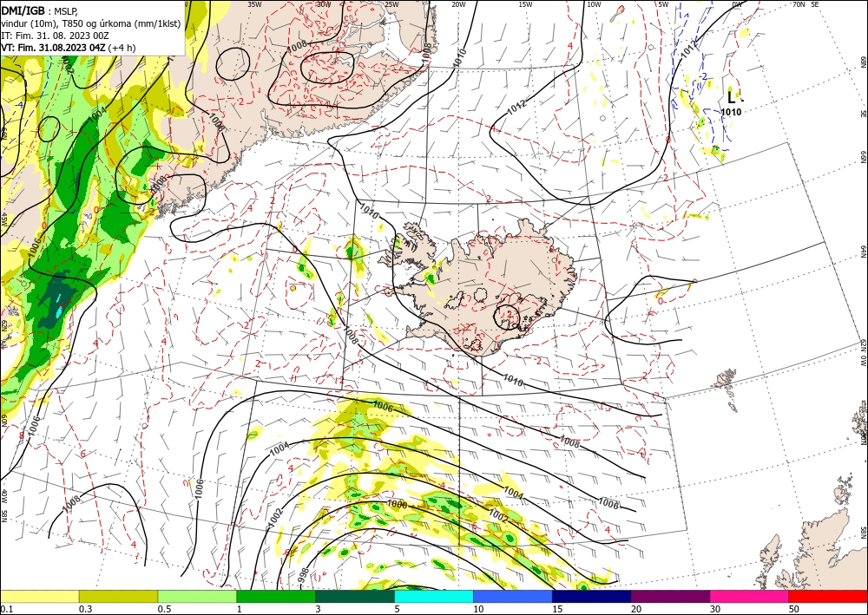Click the yellow 0.1 mm legend swatch
868x615 pixels.
click(39, 596)
